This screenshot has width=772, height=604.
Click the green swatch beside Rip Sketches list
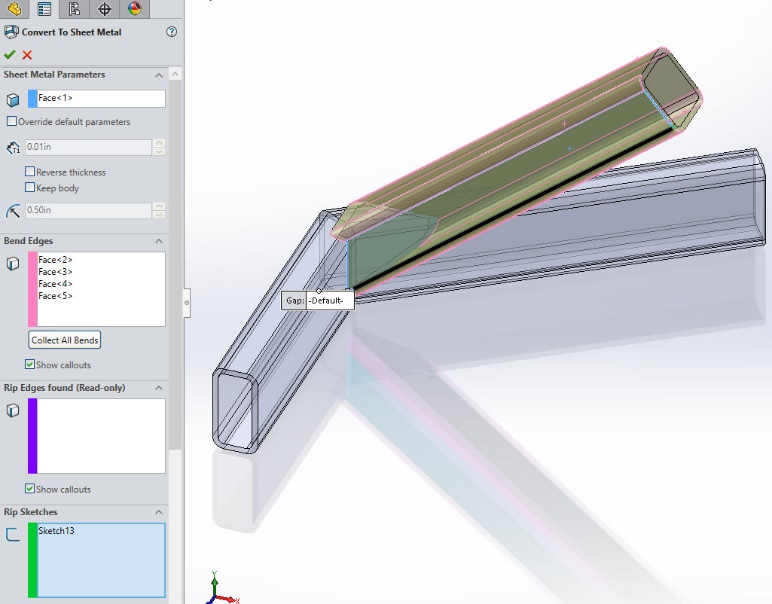32,560
